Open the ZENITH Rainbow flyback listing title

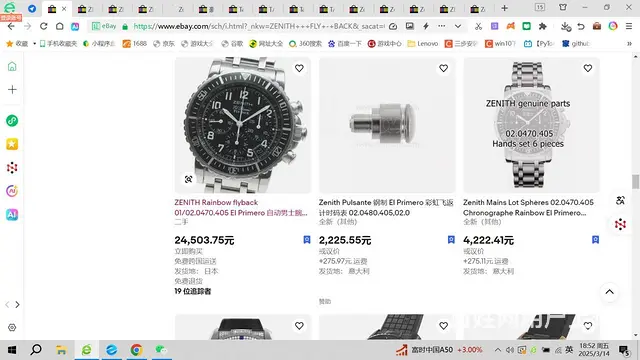point(241,207)
